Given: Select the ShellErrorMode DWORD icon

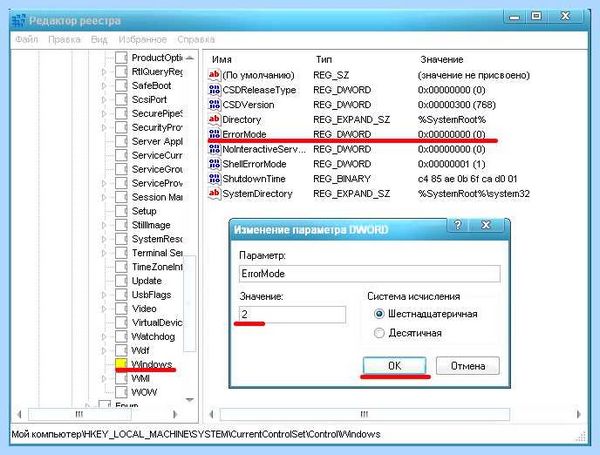Looking at the screenshot, I should click(214, 164).
